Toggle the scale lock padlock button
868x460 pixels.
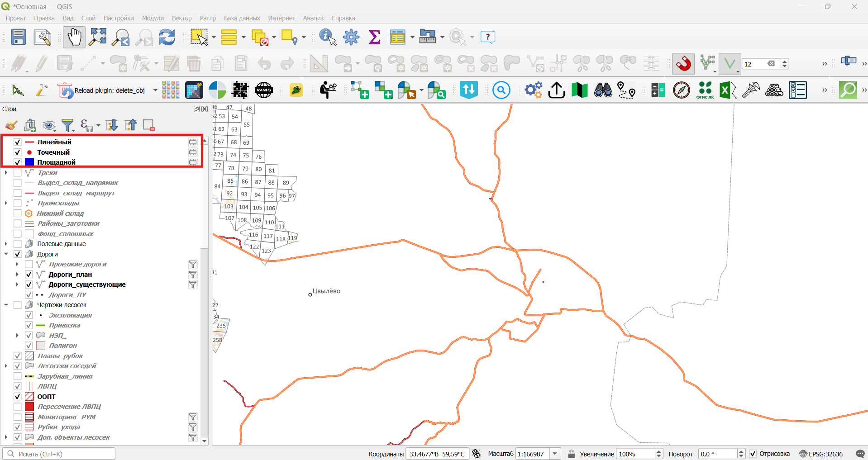(x=572, y=454)
